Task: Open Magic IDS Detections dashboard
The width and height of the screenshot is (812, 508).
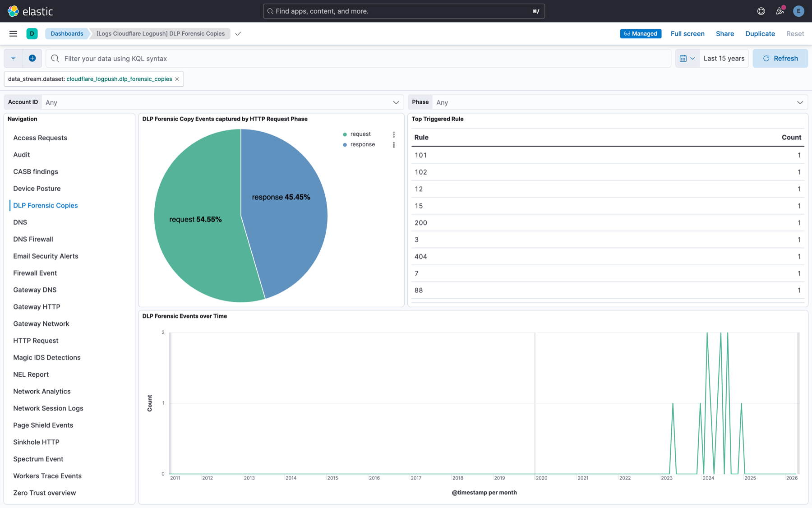Action: click(x=47, y=358)
